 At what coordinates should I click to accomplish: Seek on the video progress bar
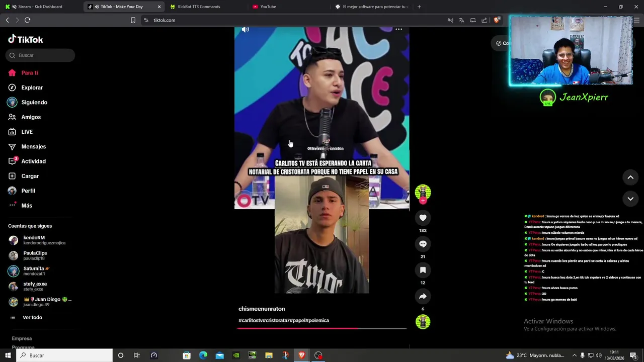point(322,328)
